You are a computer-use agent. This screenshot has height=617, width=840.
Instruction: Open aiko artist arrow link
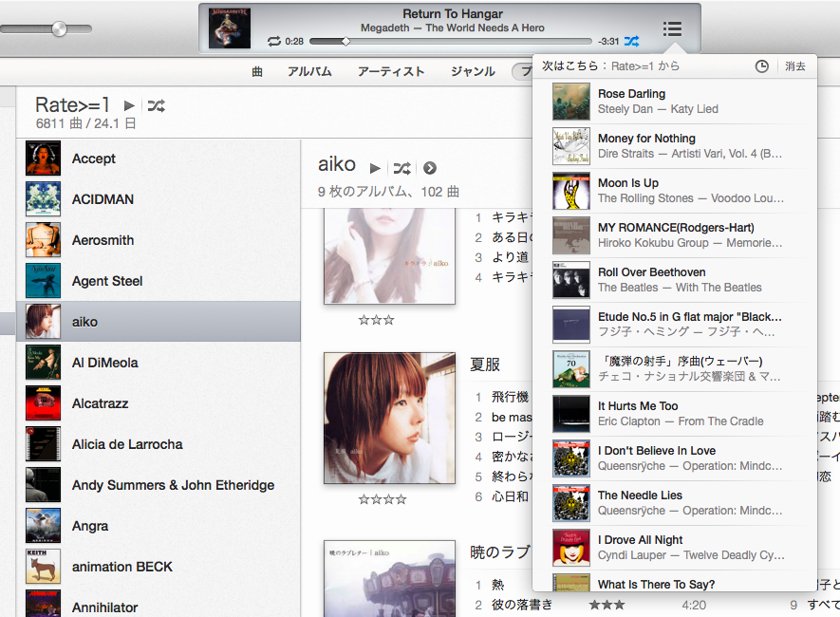pos(430,168)
